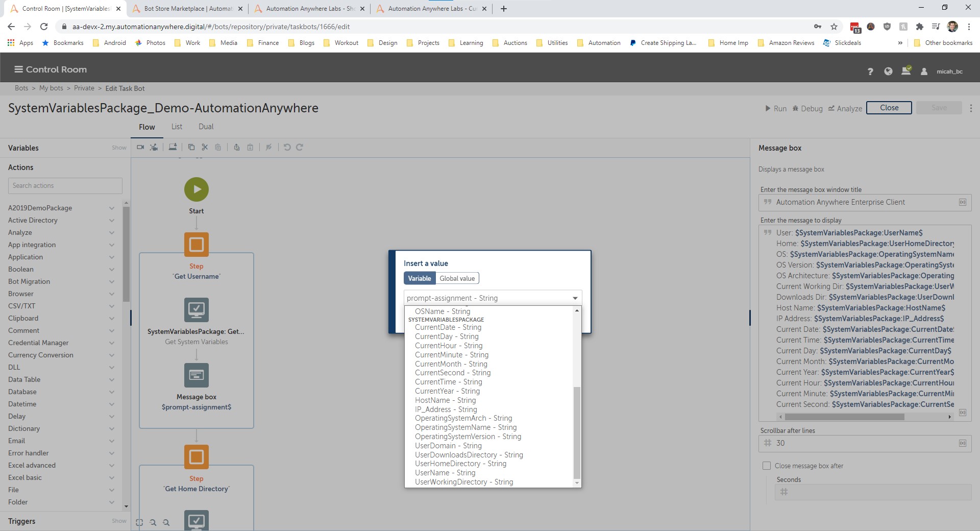Open the Bot Store Marketplace browser tab

(187, 9)
